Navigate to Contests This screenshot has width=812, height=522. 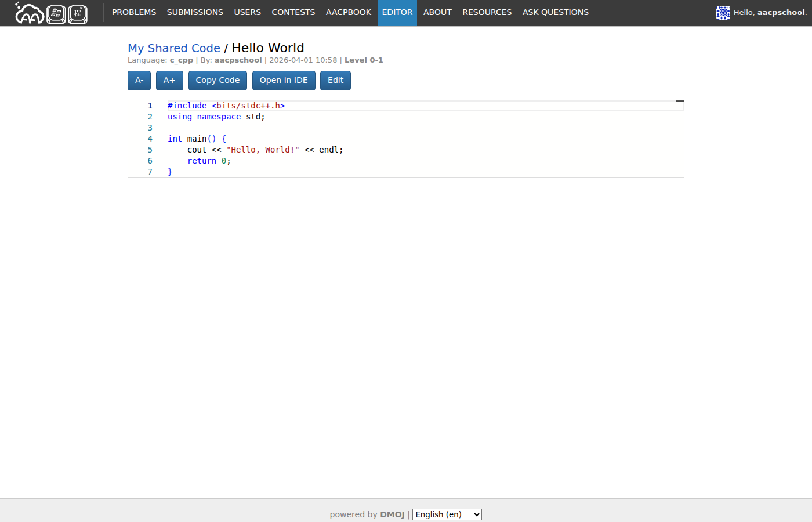293,13
